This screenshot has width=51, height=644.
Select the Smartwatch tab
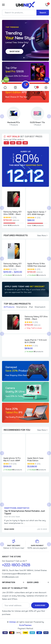click(x=40, y=307)
